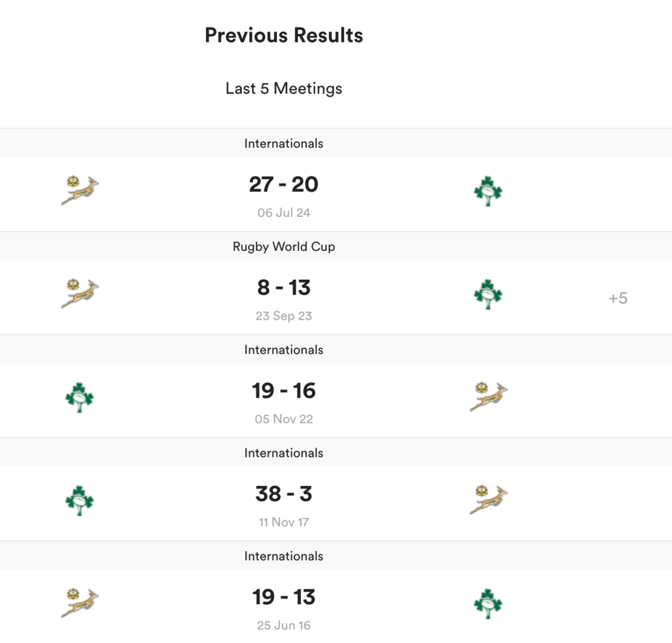This screenshot has height=643, width=672.
Task: Open the 19 - 13 match result
Action: coord(284,597)
